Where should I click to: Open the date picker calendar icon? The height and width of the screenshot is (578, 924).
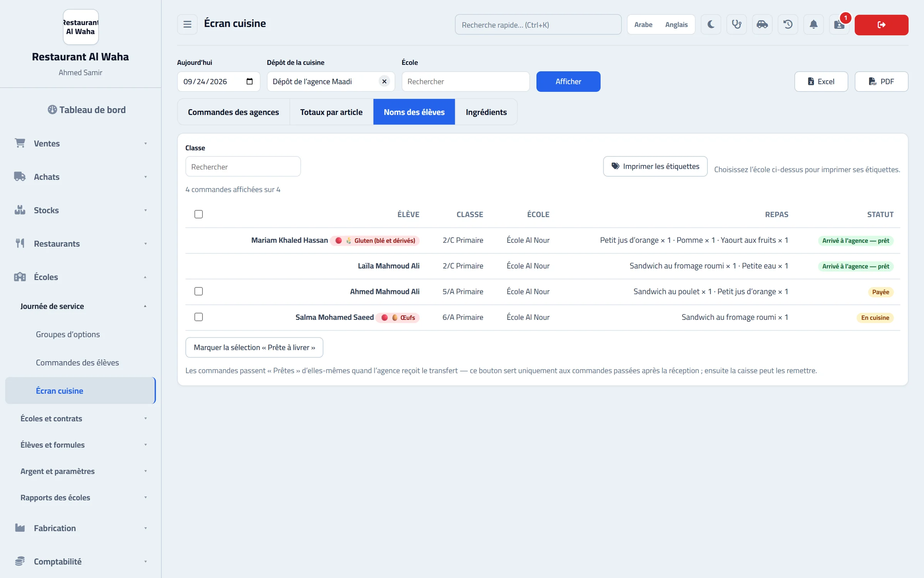click(249, 81)
